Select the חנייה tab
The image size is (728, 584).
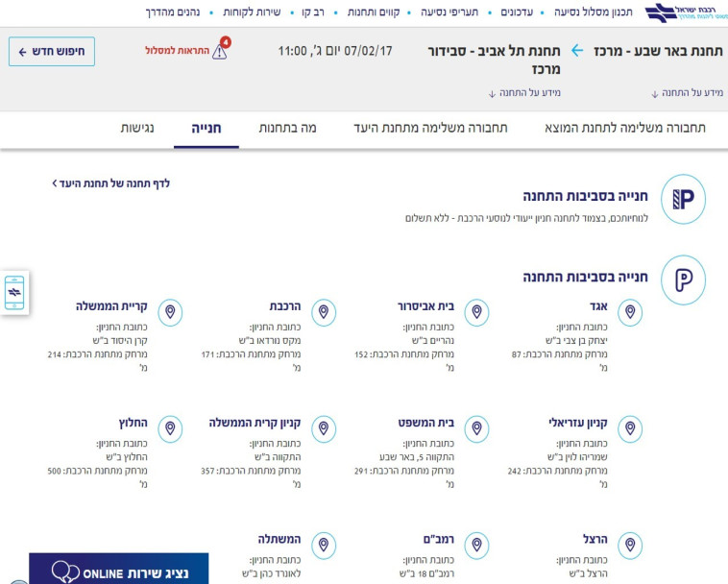point(206,128)
